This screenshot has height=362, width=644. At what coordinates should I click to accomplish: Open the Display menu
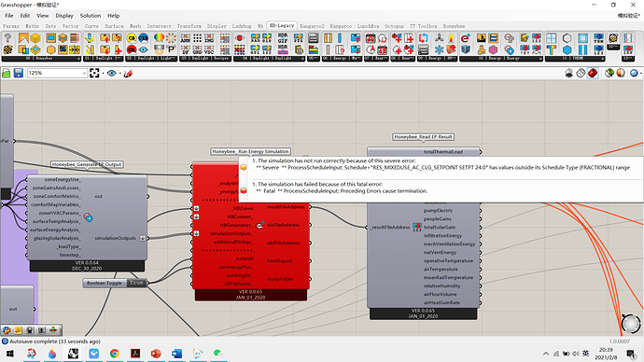tap(64, 16)
